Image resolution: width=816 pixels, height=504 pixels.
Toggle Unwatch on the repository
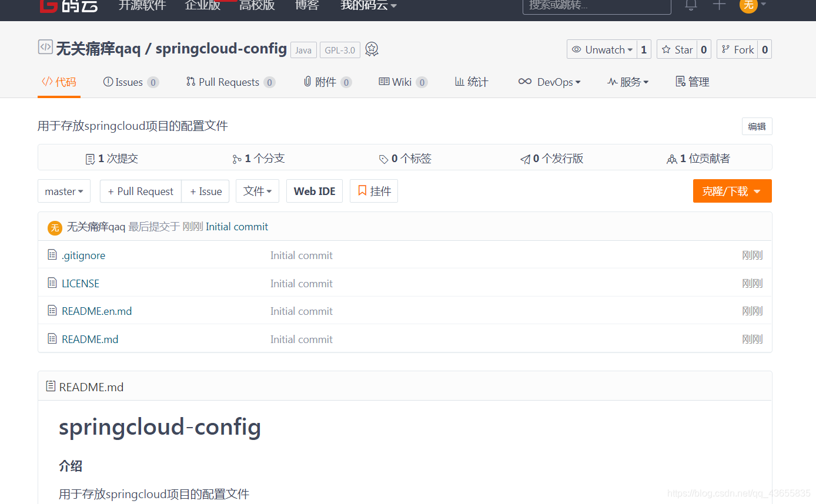[x=601, y=49]
